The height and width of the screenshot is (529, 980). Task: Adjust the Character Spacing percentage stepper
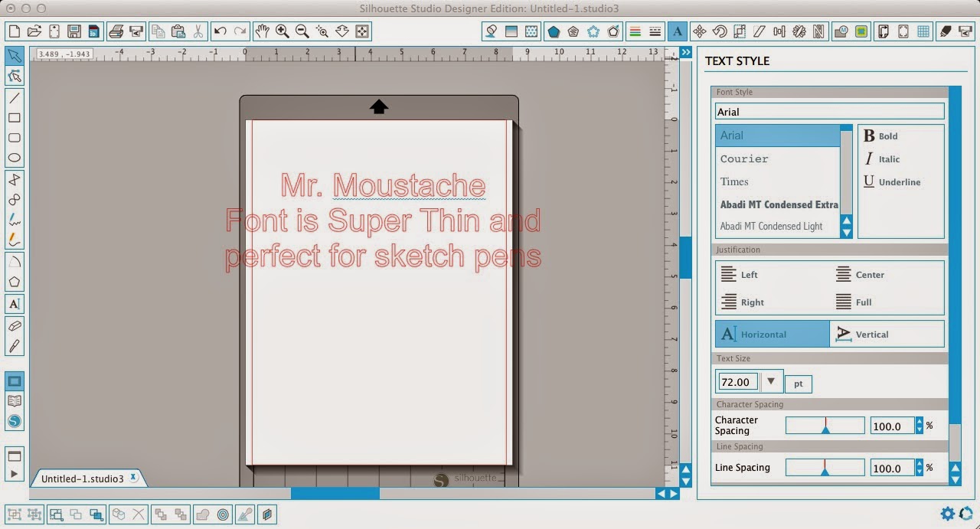click(x=920, y=426)
